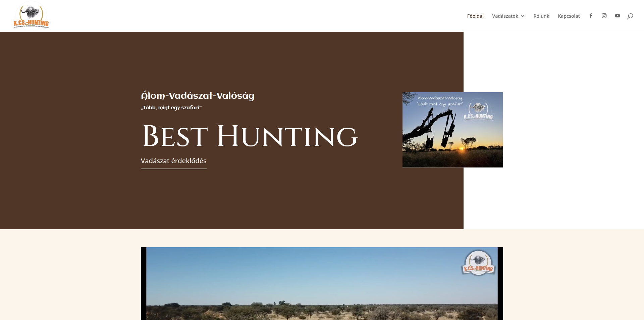644x320 pixels.
Task: Click the Best Hunting headline
Action: (x=250, y=136)
